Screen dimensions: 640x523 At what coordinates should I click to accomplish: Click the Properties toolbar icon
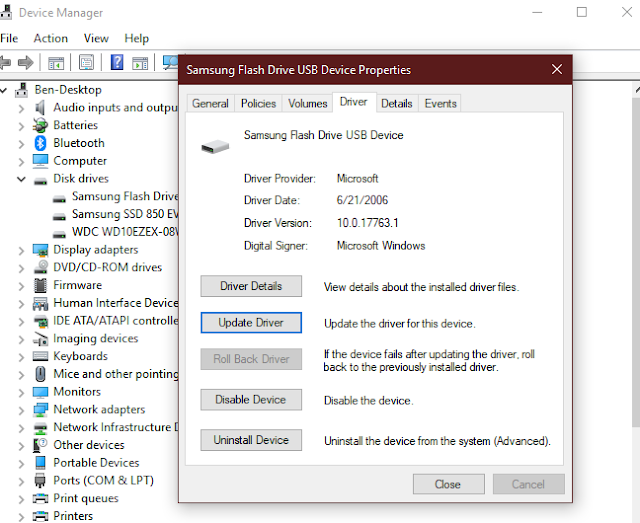coord(86,62)
